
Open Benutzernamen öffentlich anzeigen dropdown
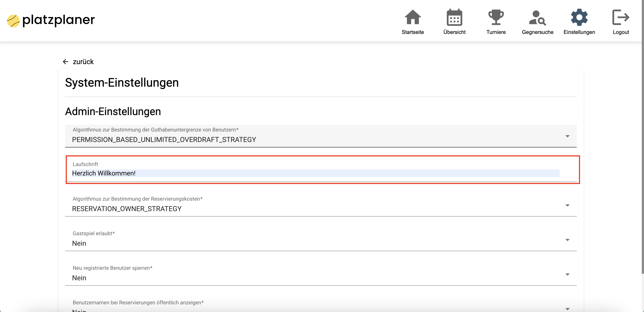tap(320, 305)
